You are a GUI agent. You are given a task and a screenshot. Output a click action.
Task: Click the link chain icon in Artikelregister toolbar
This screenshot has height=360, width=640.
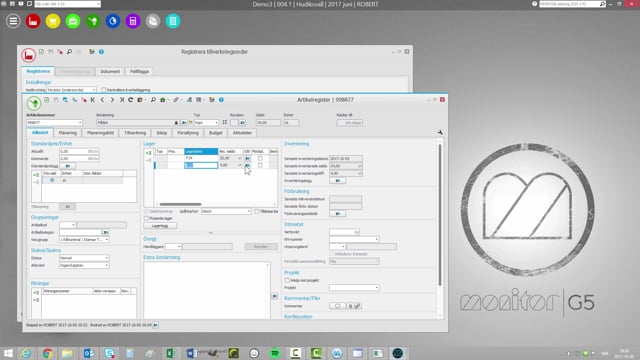176,100
